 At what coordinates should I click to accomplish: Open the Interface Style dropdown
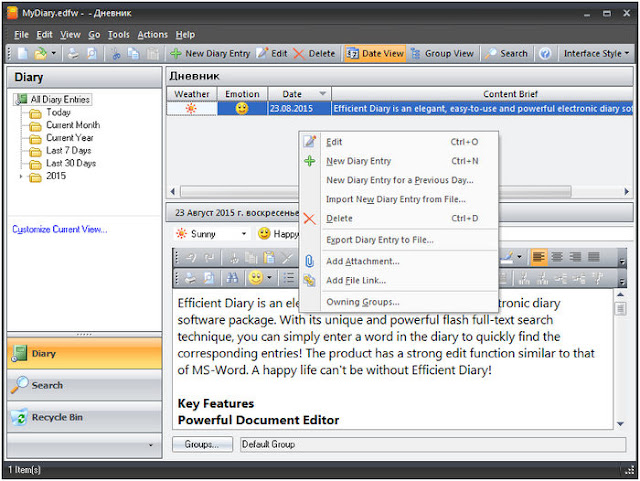(x=596, y=53)
